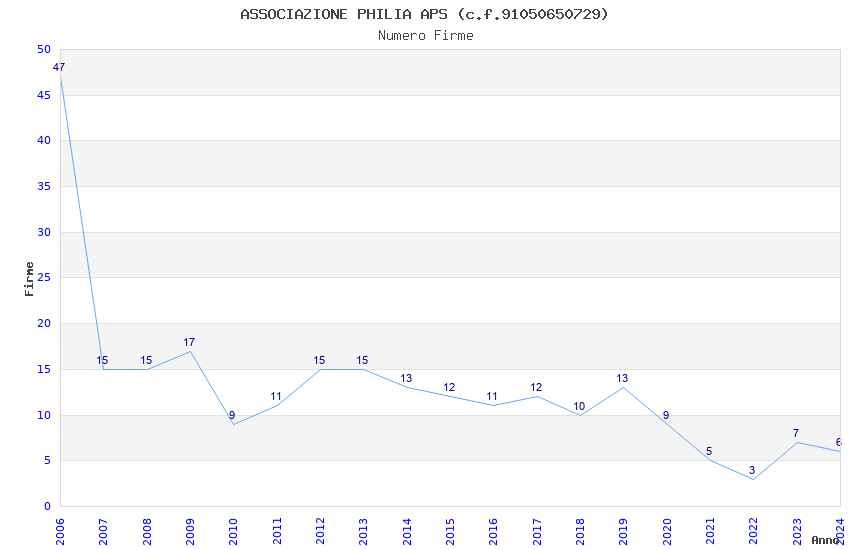Click the data value 10 for 2018
850x550 pixels.
tap(579, 406)
